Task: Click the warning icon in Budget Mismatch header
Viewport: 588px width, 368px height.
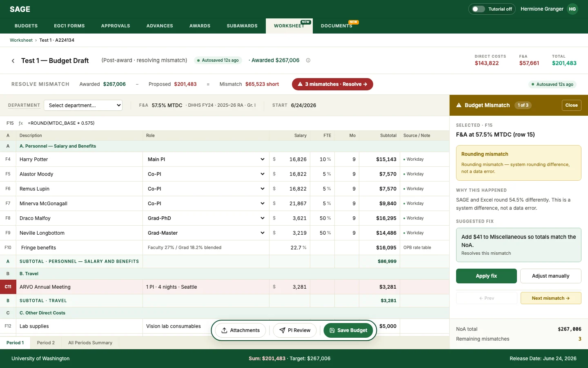Action: click(x=459, y=105)
